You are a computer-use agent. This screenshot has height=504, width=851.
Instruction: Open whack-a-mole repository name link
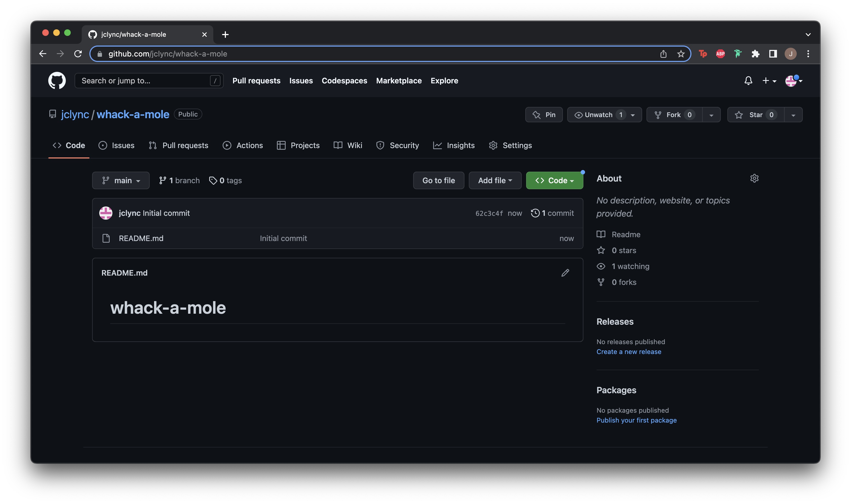(133, 114)
